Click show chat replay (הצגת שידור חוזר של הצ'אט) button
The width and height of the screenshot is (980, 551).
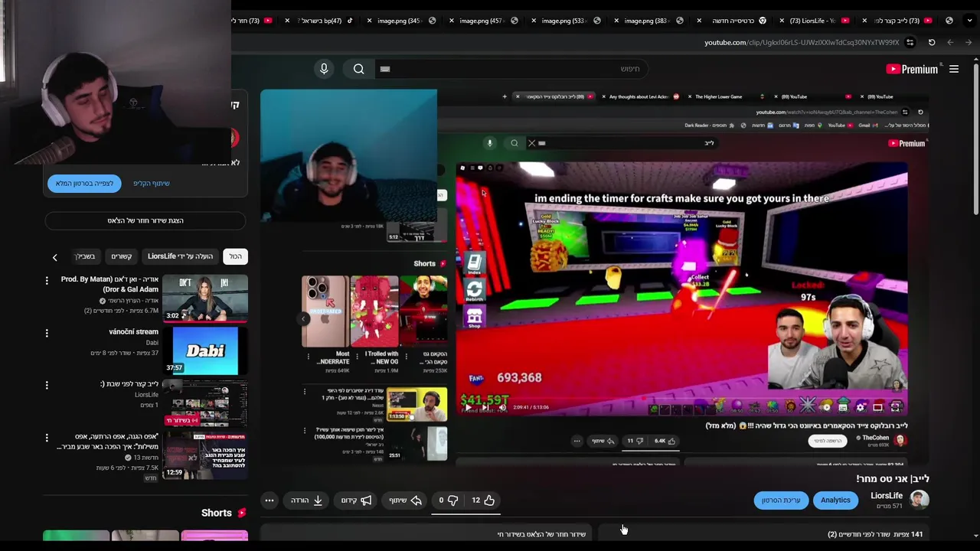(x=145, y=220)
